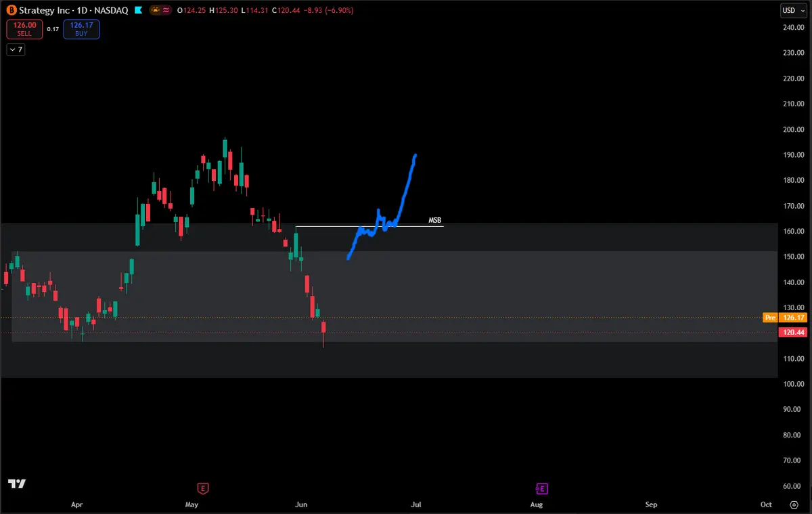
Task: Expand the collapsed indicators legend showing 7
Action: (16, 49)
